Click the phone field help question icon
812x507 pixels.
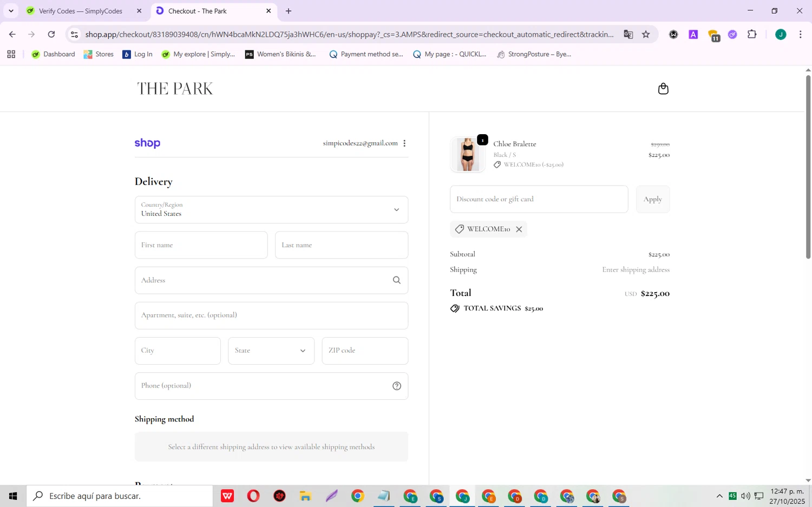(397, 386)
